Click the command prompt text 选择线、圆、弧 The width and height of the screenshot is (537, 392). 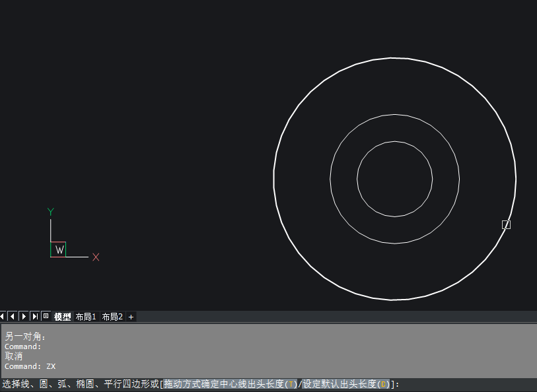34,384
